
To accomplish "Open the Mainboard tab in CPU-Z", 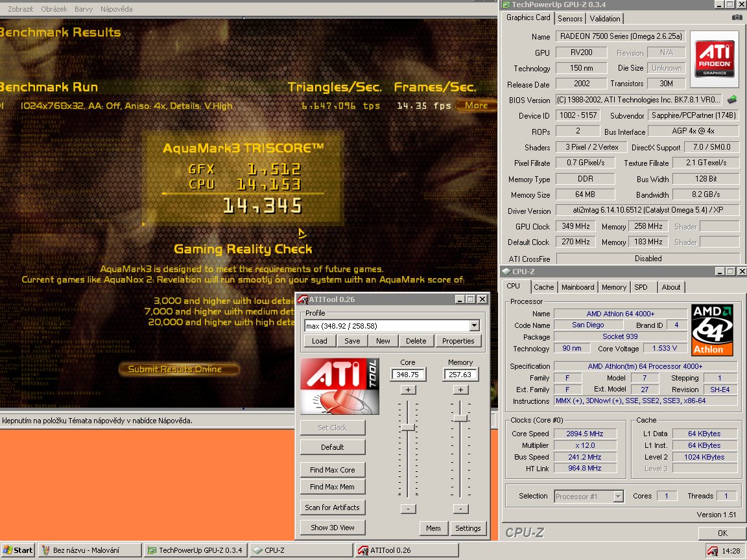I will (577, 287).
